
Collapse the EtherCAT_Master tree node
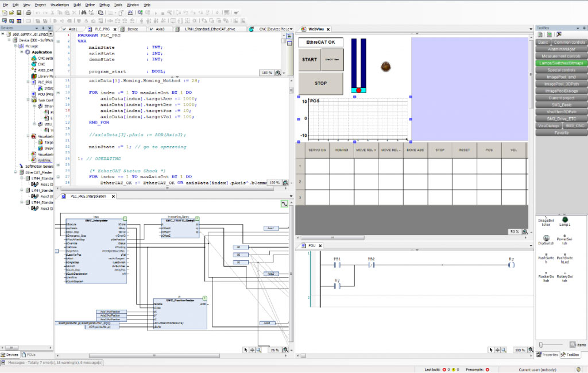coord(16,172)
